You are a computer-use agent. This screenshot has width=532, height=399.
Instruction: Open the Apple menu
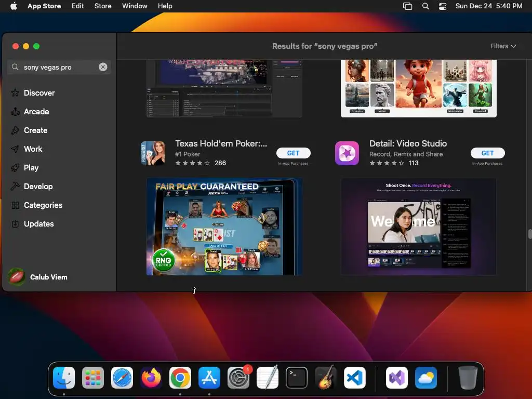[x=14, y=6]
